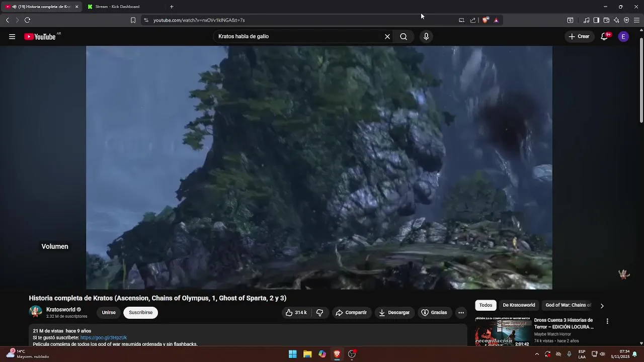
Task: Open picture-in-picture icon in address bar
Action: tap(461, 20)
